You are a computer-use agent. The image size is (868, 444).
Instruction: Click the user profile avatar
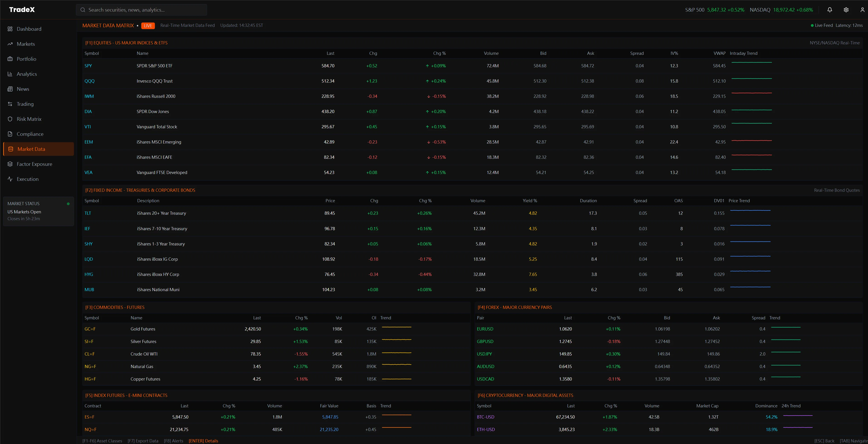click(x=862, y=10)
